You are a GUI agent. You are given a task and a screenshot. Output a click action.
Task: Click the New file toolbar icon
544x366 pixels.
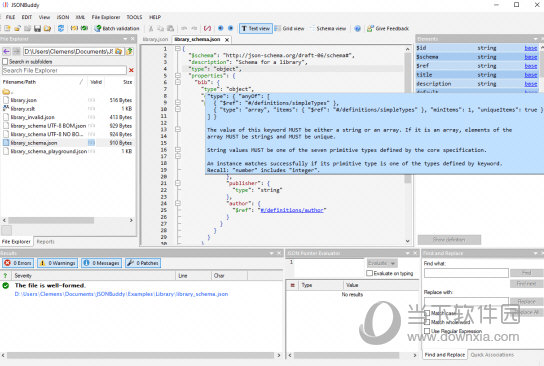click(7, 28)
